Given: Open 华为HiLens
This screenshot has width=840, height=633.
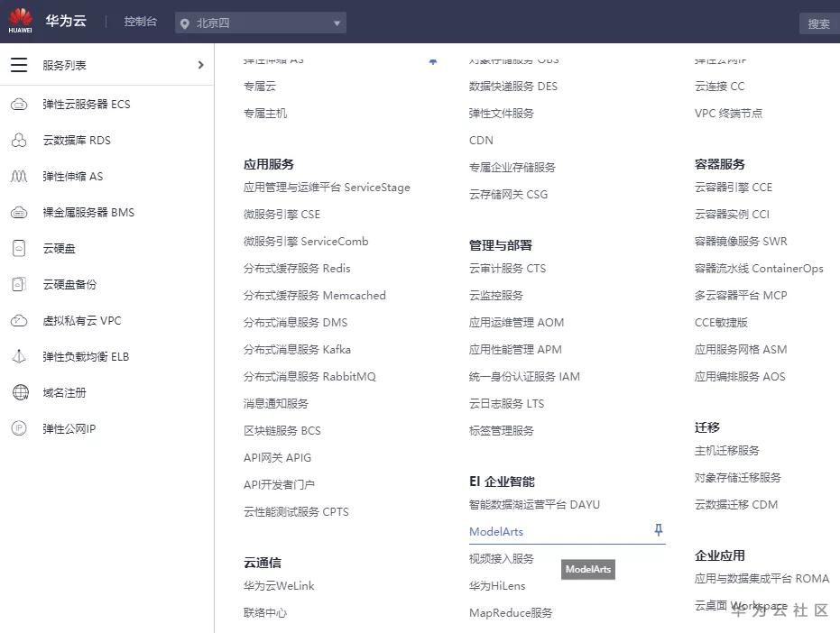Looking at the screenshot, I should pos(497,586).
